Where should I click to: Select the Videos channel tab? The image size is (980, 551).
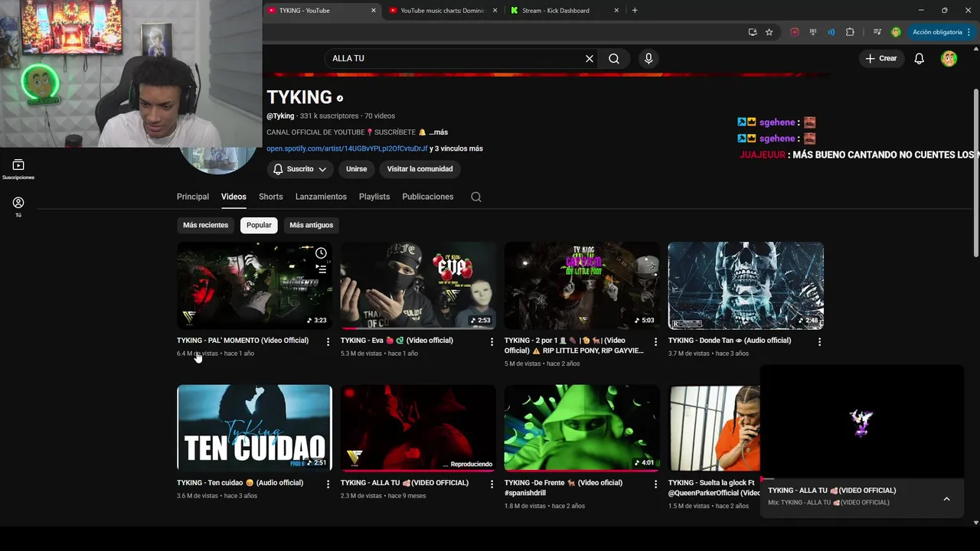[x=234, y=197]
